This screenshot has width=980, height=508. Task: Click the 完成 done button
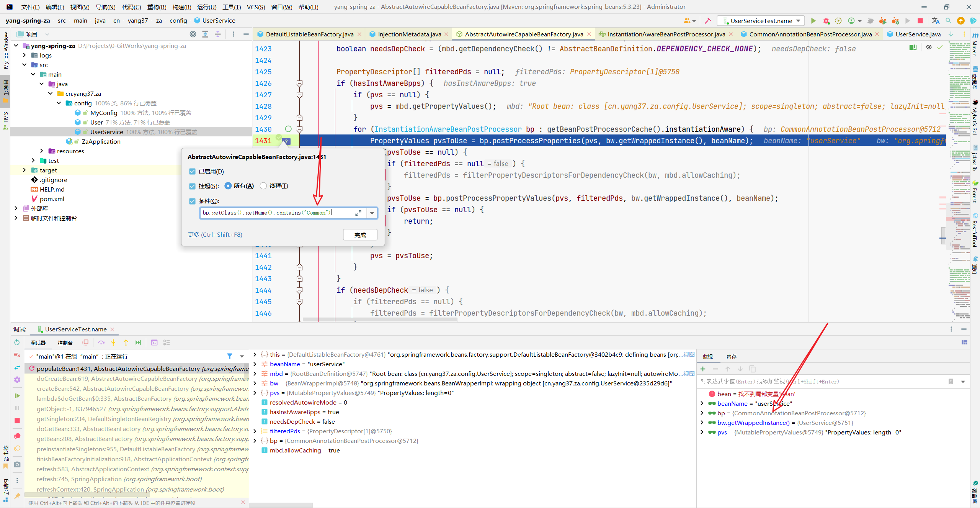[x=360, y=235]
